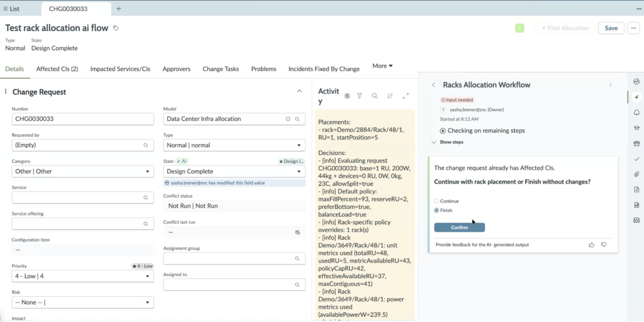Screen dimensions: 644x322
Task: Open the State dropdown showing Design Complete
Action: tap(234, 172)
